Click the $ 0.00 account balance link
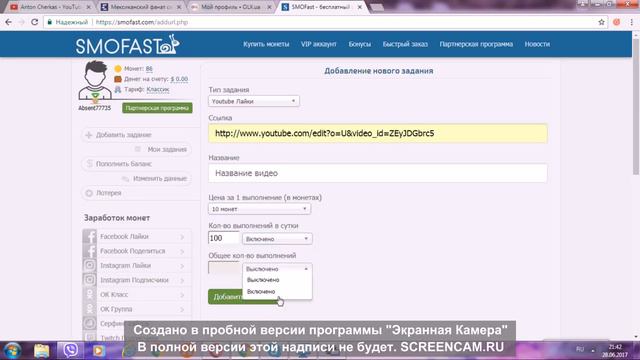 179,79
